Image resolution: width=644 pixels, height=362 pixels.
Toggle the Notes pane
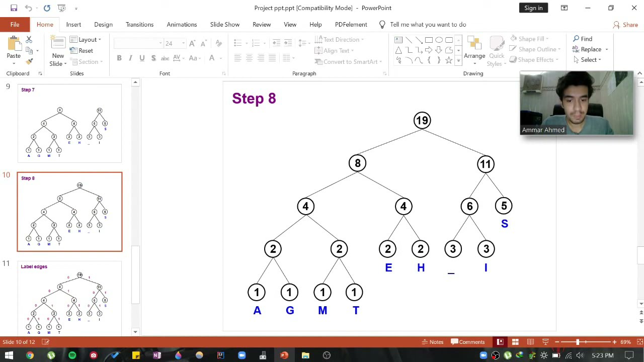(433, 342)
